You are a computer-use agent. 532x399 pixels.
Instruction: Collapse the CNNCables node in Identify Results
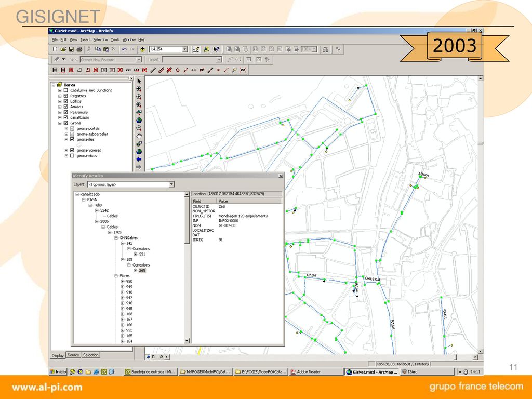coord(116,238)
